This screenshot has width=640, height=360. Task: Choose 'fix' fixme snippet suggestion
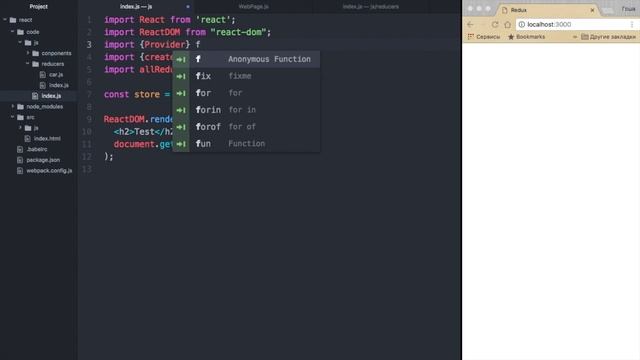246,76
